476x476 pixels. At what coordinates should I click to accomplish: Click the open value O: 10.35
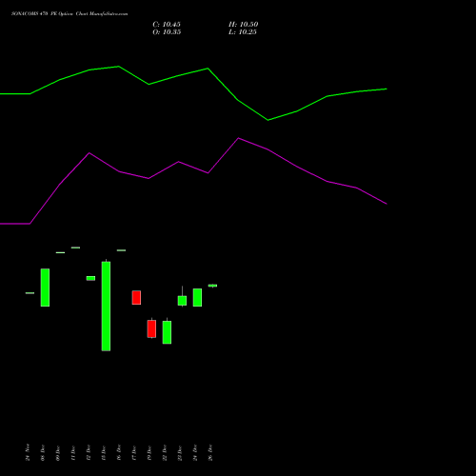(167, 32)
